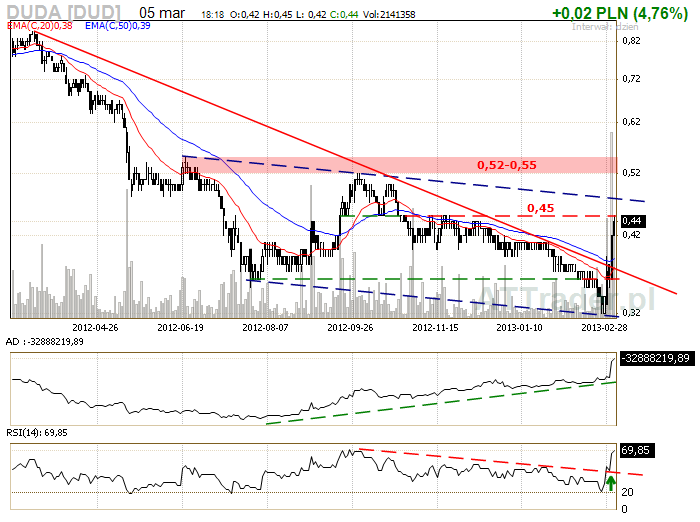
Task: Click the EMA(C,50)0,39 indicator label
Action: coord(118,26)
